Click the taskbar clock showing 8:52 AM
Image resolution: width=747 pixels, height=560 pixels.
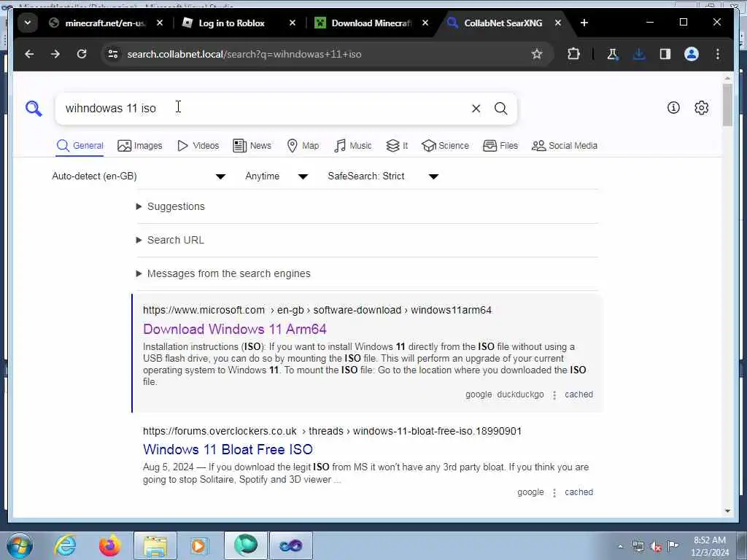click(x=710, y=546)
